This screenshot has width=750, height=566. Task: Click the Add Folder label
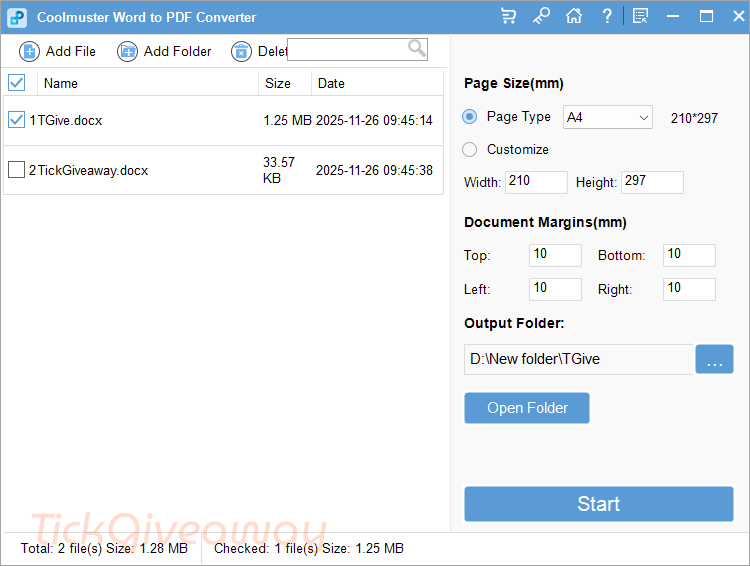[177, 51]
